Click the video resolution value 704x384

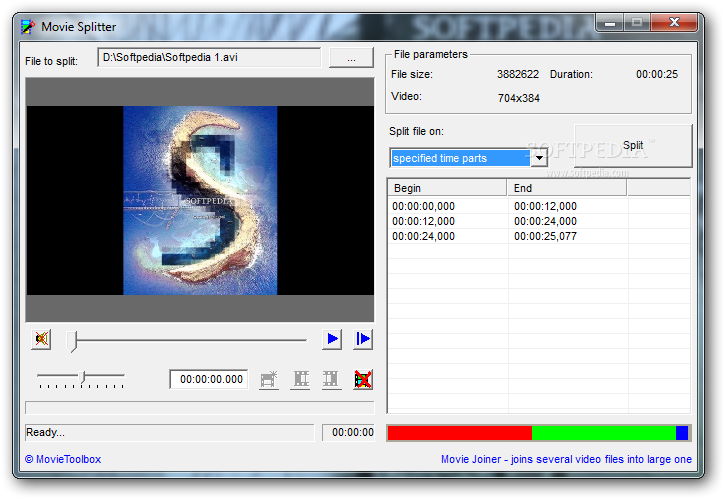click(x=518, y=98)
